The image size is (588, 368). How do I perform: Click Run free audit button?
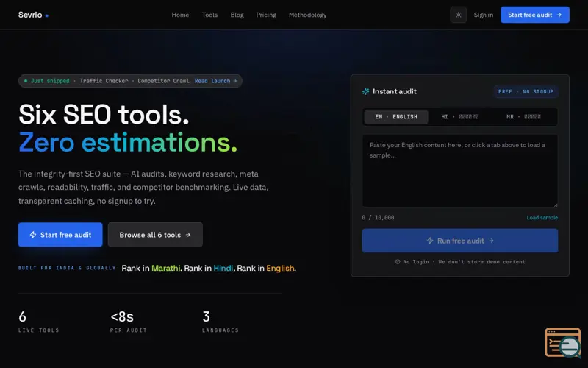460,241
